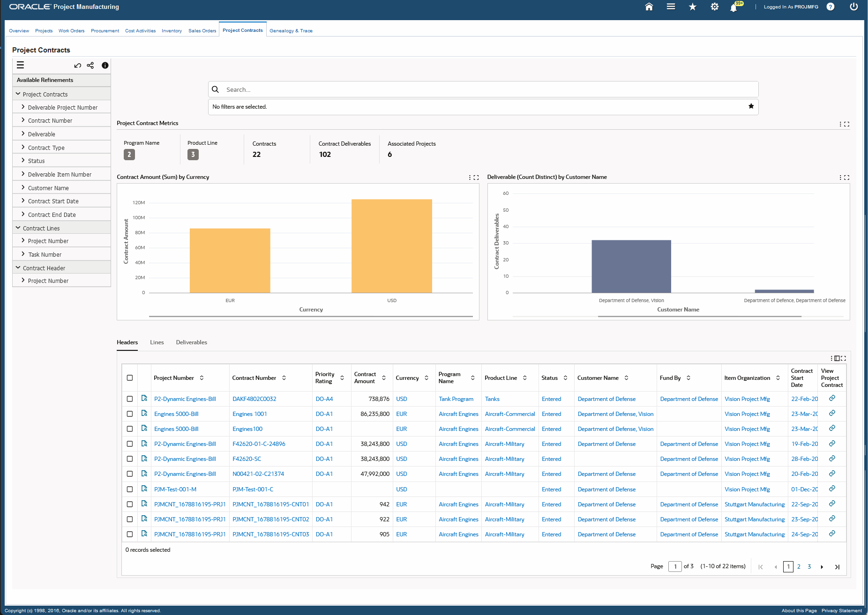Image resolution: width=868 pixels, height=615 pixels.
Task: Go to the Home icon
Action: (649, 7)
